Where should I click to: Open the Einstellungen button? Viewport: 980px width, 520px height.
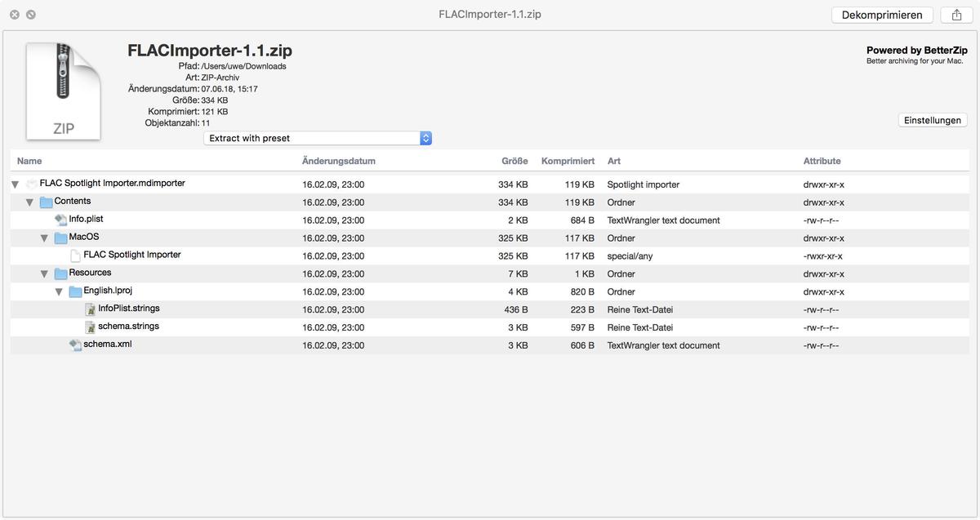pos(933,120)
